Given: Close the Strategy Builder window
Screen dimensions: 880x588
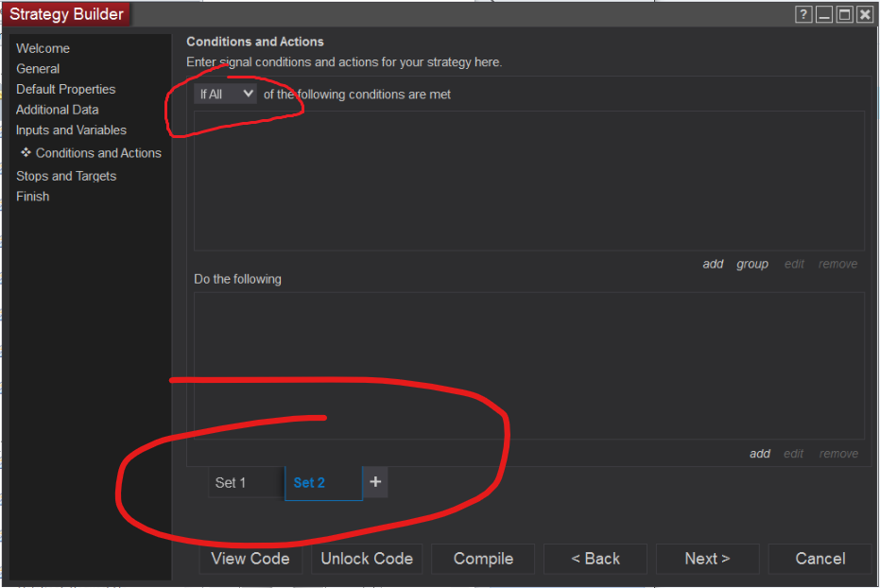Looking at the screenshot, I should 865,14.
